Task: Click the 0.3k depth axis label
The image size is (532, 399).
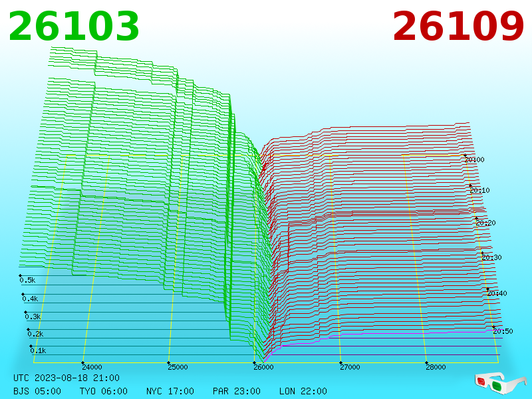Action: pyautogui.click(x=33, y=317)
